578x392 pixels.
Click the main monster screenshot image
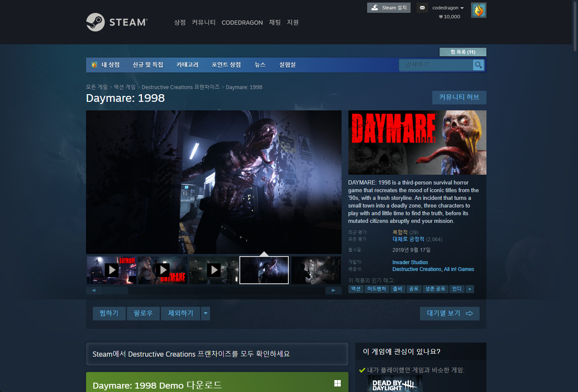coord(214,182)
